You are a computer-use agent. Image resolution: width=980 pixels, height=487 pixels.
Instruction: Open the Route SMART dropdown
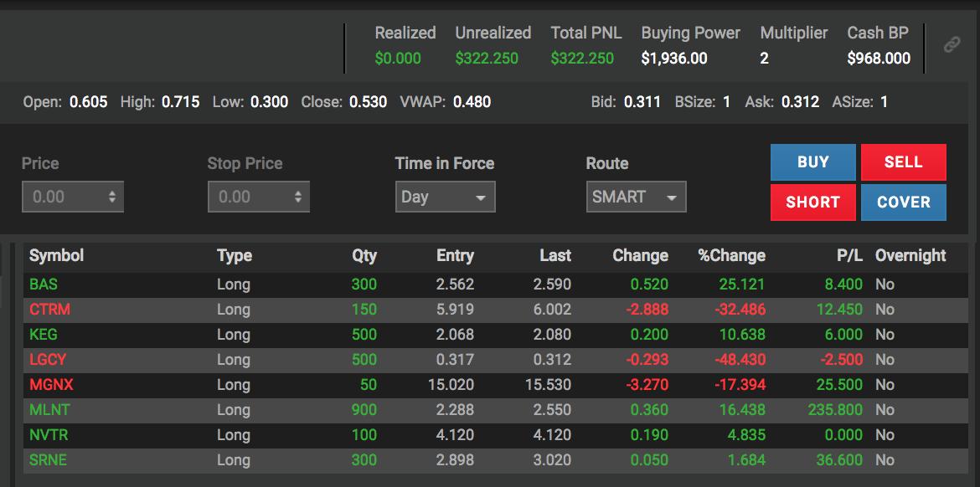(x=637, y=197)
